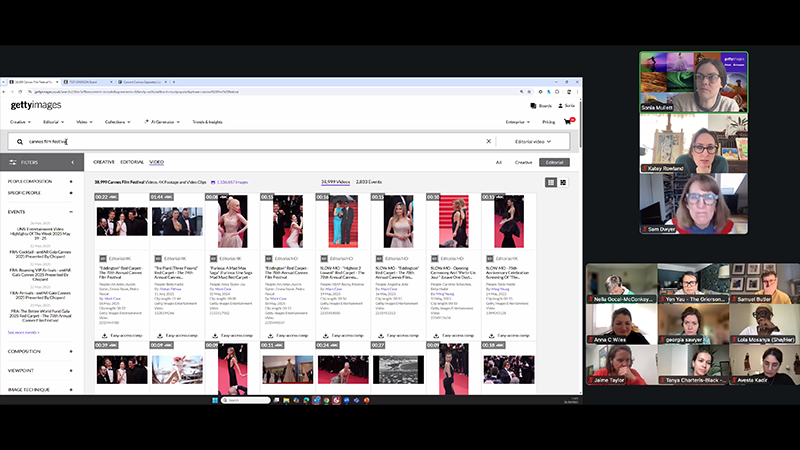Switch to mosaic view layout icon
The width and height of the screenshot is (800, 450).
[x=563, y=182]
